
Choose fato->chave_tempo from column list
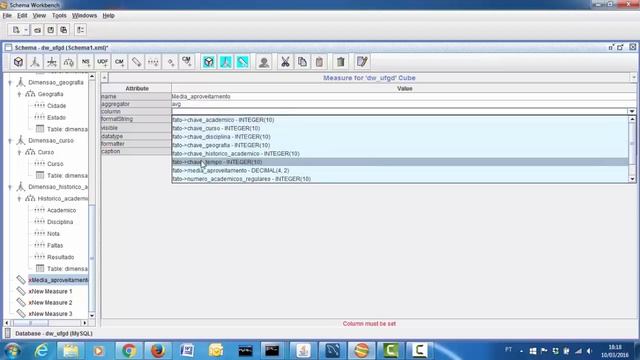click(x=400, y=162)
